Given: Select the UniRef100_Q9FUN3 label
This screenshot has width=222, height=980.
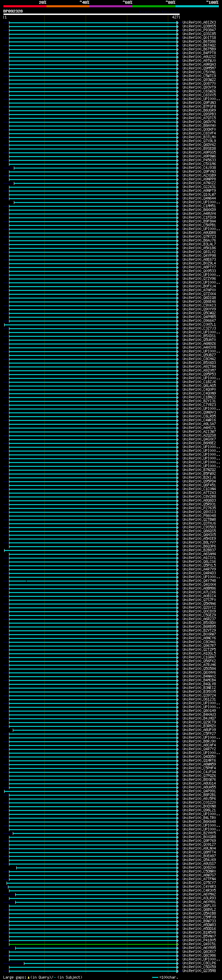Looking at the screenshot, I should (199, 103).
